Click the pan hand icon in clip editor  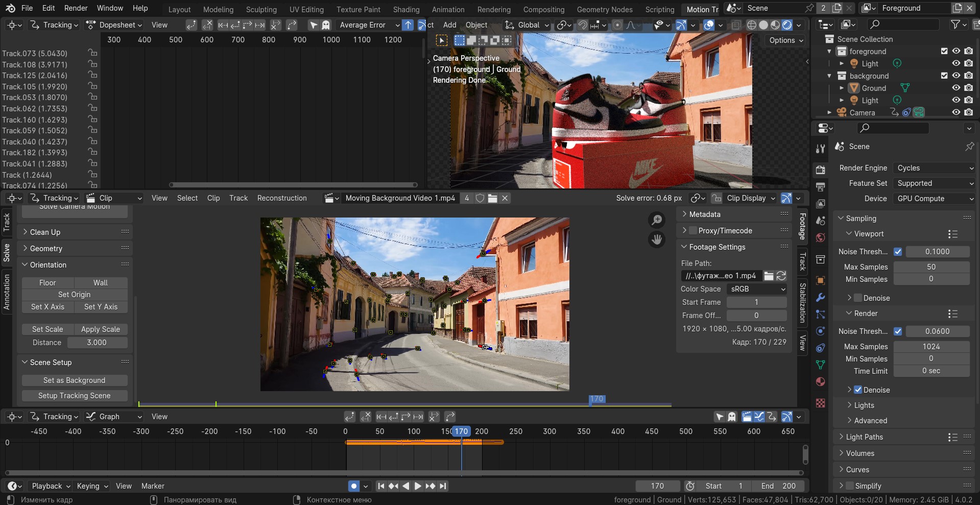tap(657, 239)
